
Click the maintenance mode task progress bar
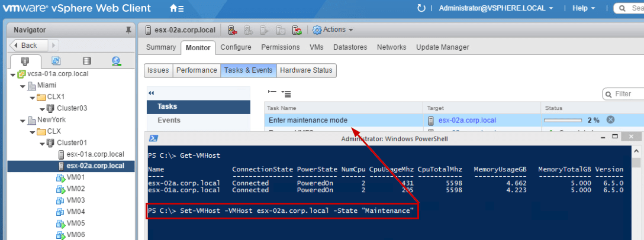(x=563, y=120)
